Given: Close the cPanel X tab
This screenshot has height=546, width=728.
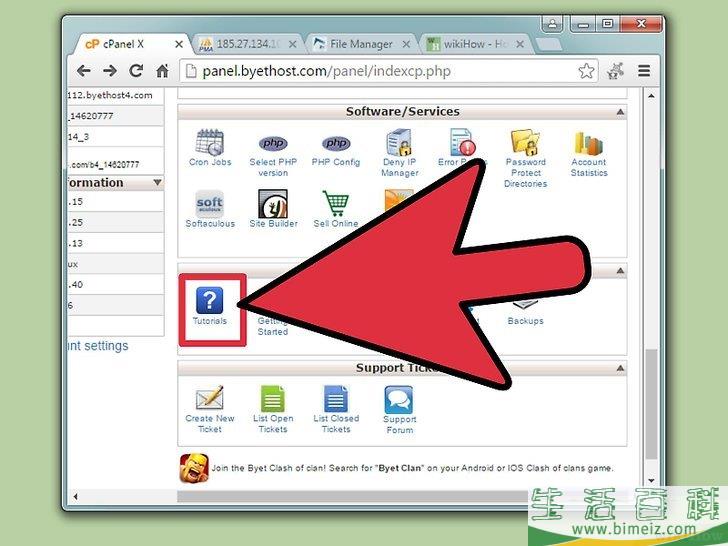Looking at the screenshot, I should 179,44.
